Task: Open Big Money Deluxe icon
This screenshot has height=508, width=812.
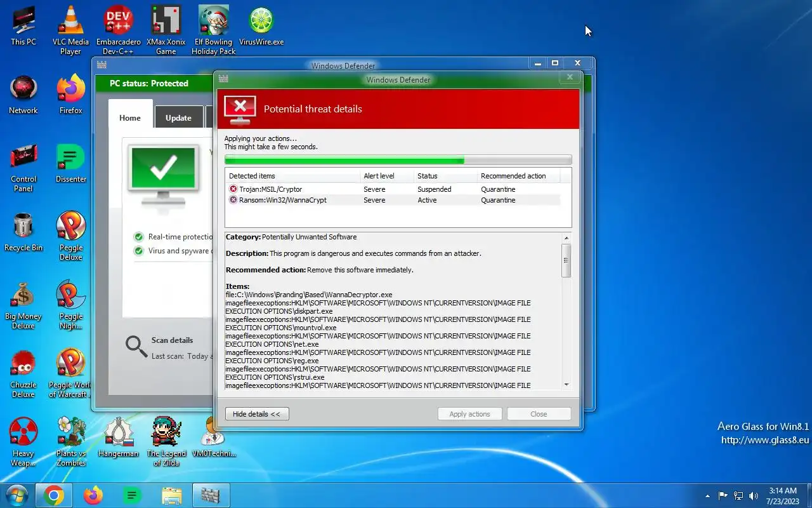Action: (23, 305)
